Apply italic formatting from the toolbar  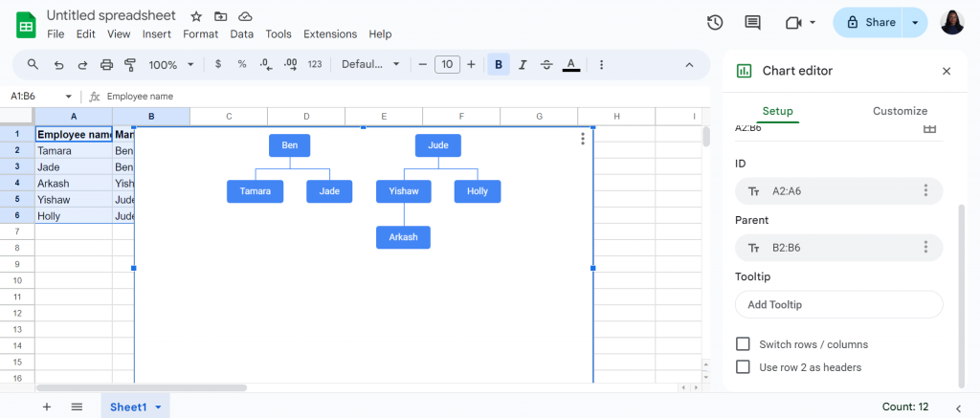(523, 64)
